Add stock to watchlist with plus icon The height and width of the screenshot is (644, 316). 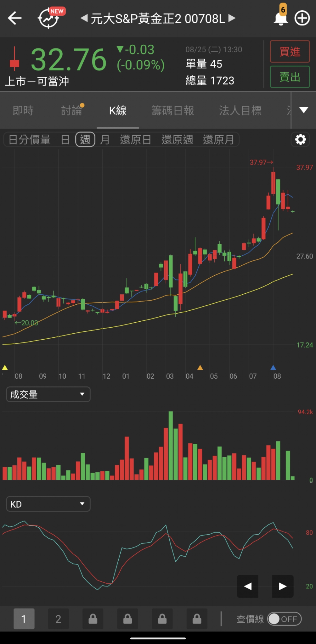[302, 18]
